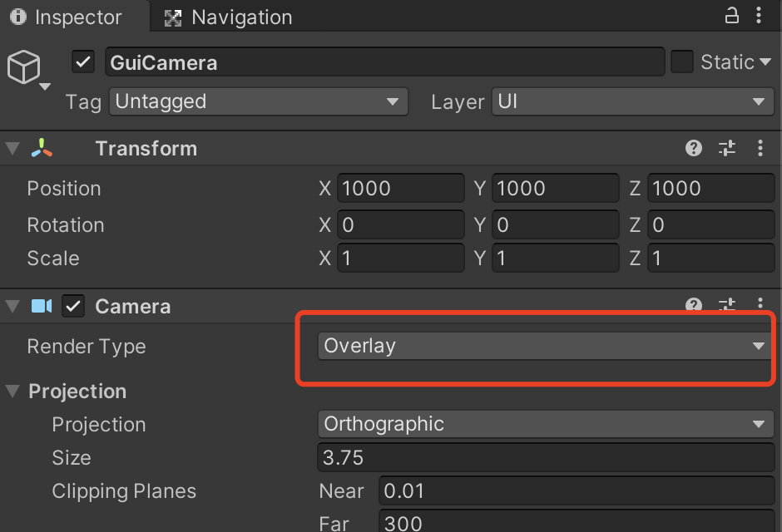
Task: Click the Rotation X field
Action: click(x=400, y=224)
